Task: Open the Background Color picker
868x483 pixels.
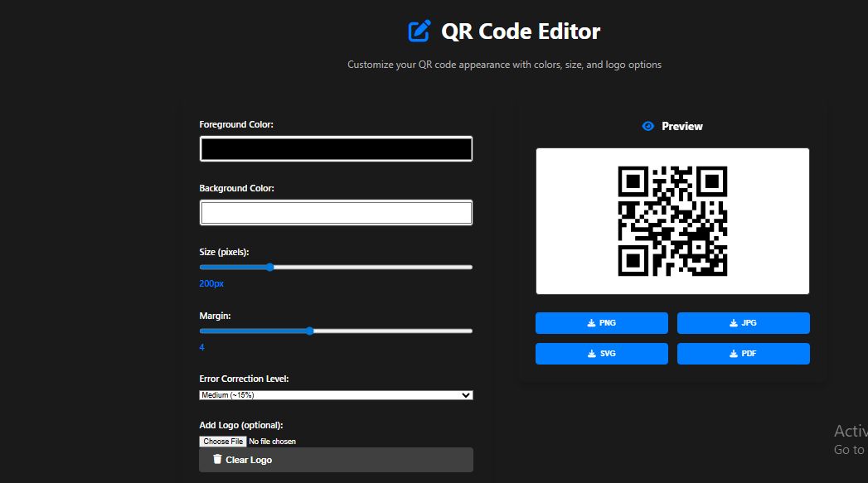Action: pos(336,212)
